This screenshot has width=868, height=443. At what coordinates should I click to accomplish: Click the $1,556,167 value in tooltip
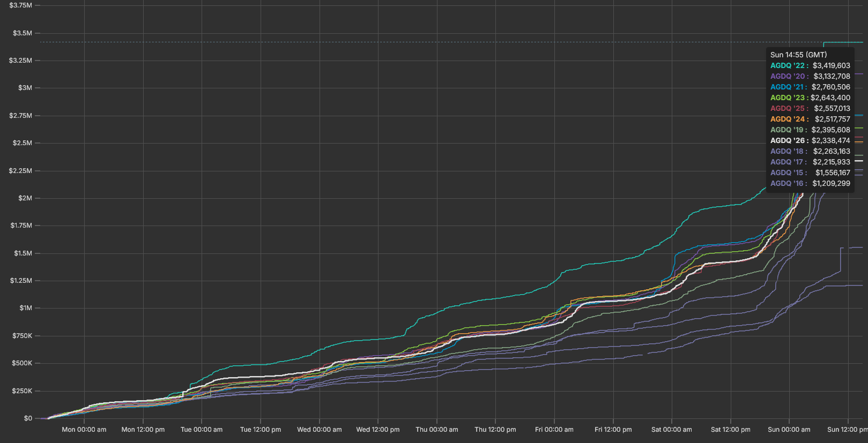point(833,172)
